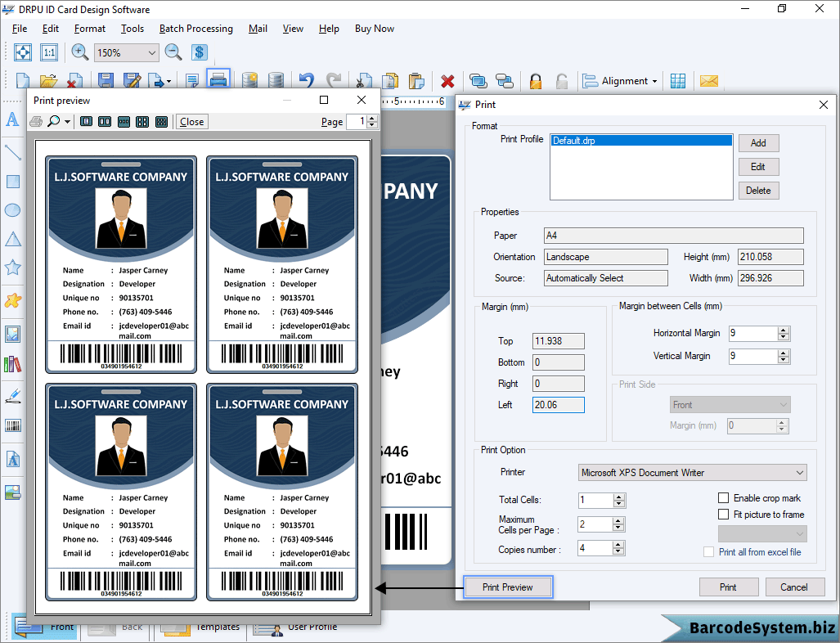Open the View menu

(x=293, y=29)
